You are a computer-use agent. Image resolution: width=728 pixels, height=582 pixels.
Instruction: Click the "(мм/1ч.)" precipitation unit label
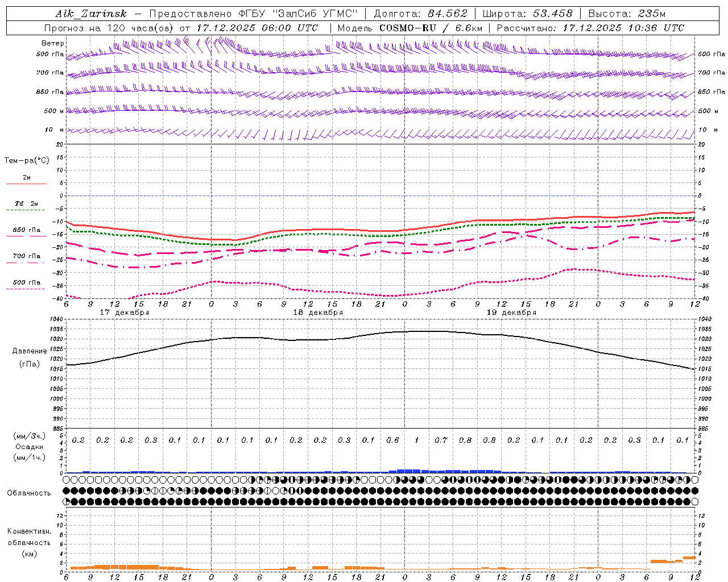pos(30,458)
